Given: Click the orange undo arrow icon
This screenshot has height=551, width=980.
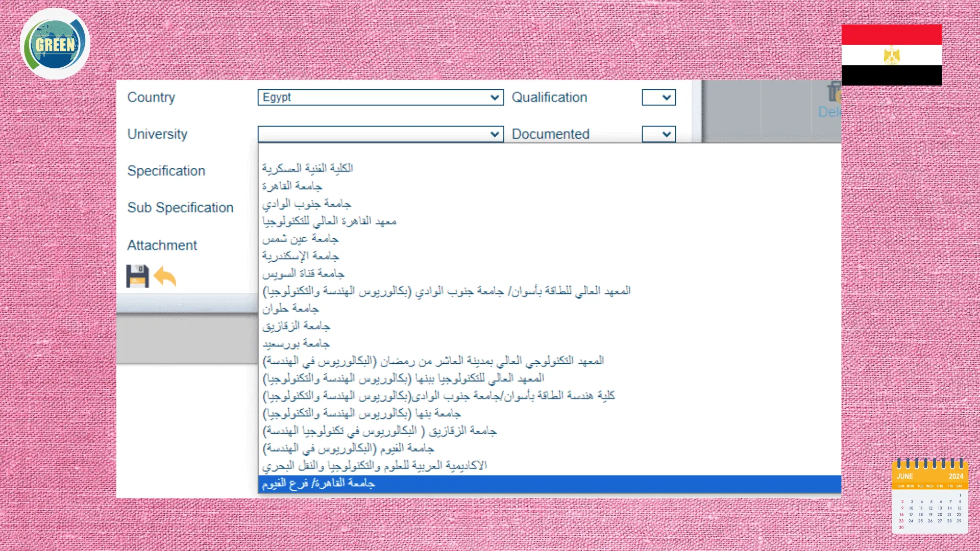Looking at the screenshot, I should (165, 277).
